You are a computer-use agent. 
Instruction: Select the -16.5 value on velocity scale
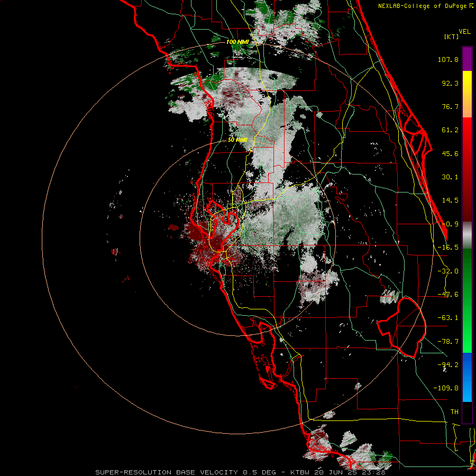pos(448,248)
